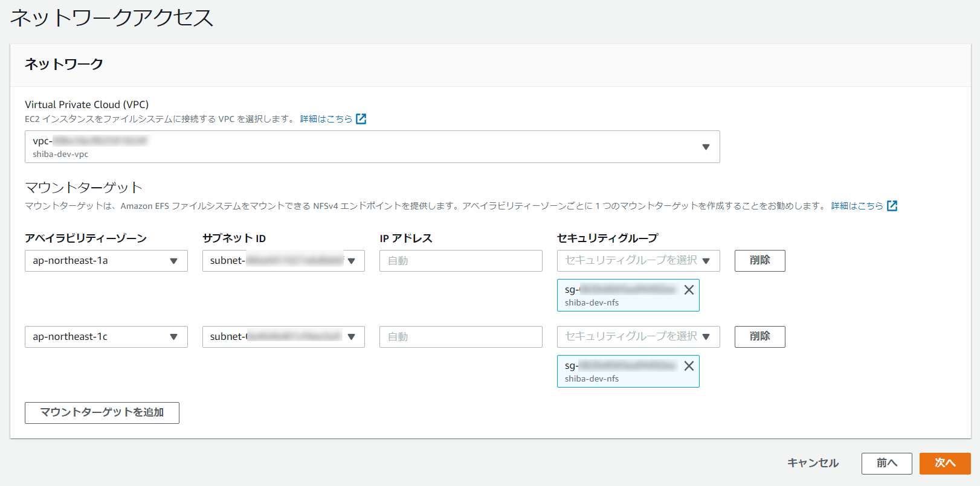Click the ネットワーク section heading
Screen dimensions: 980x486
point(64,64)
